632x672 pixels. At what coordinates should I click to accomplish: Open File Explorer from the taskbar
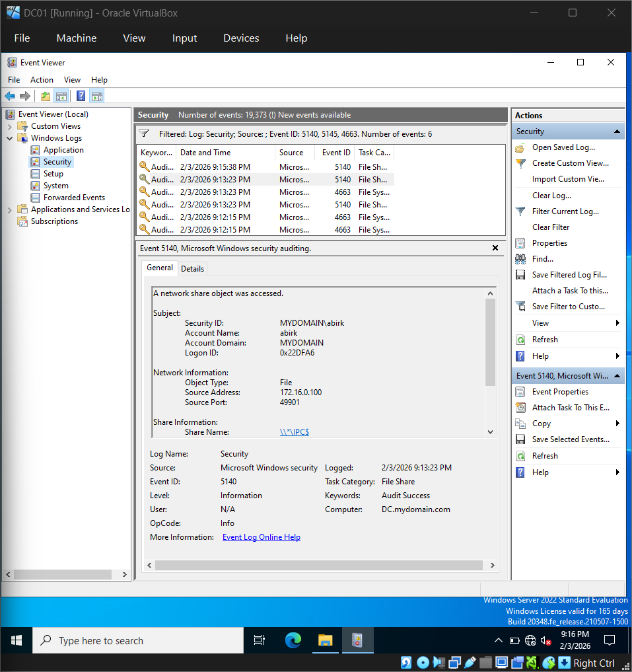pos(325,641)
